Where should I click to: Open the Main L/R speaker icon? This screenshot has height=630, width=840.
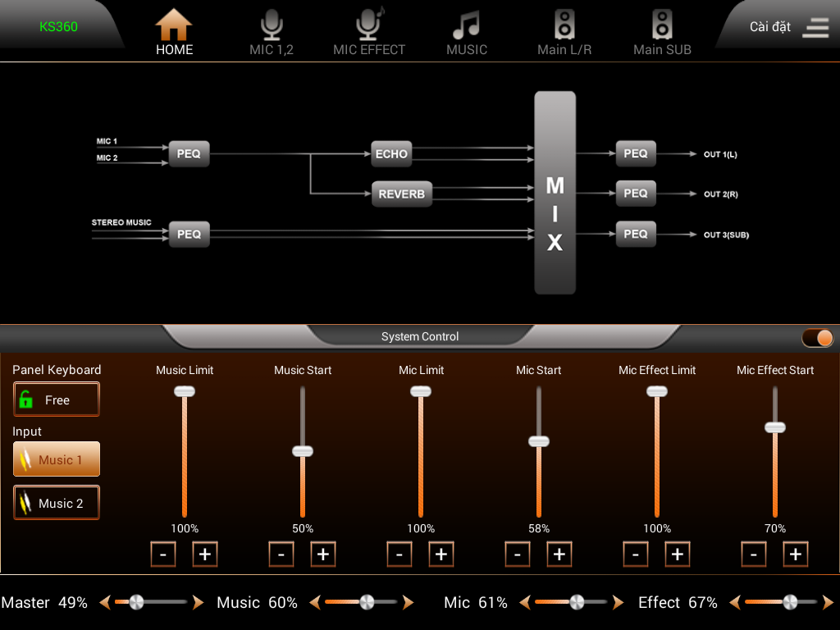pyautogui.click(x=564, y=24)
